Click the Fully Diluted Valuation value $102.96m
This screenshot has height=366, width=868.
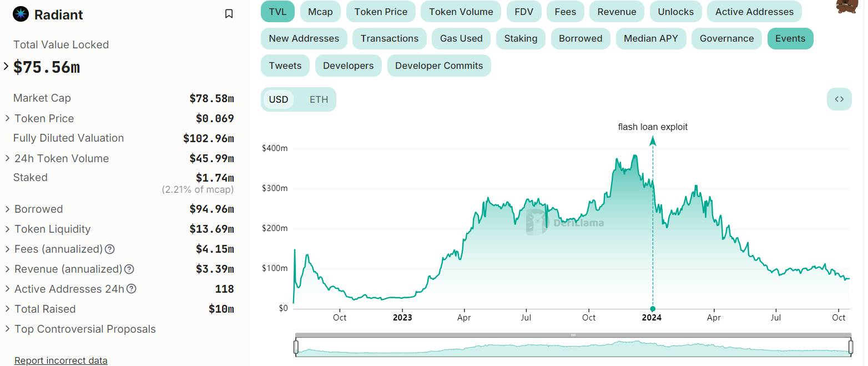(x=209, y=139)
